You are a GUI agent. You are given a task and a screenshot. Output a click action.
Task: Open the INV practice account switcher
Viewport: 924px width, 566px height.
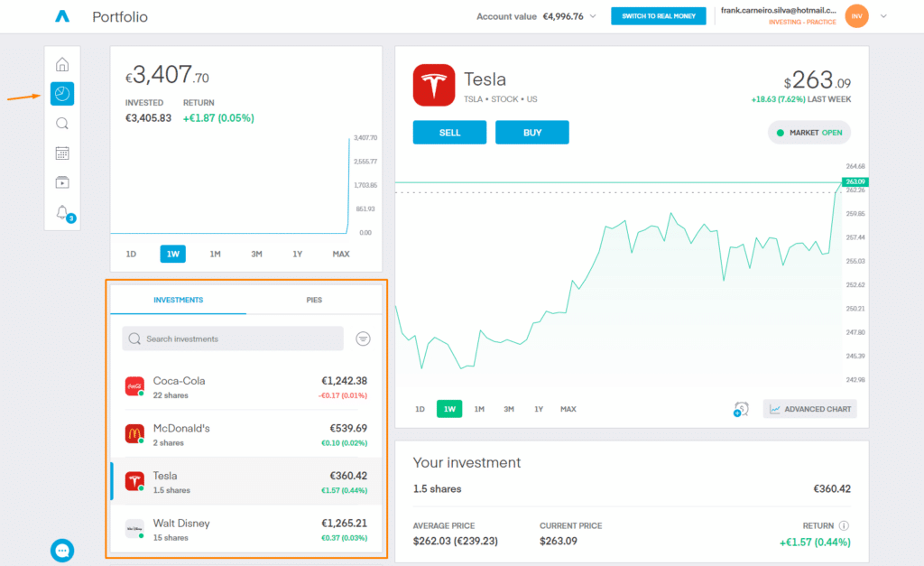pos(855,15)
